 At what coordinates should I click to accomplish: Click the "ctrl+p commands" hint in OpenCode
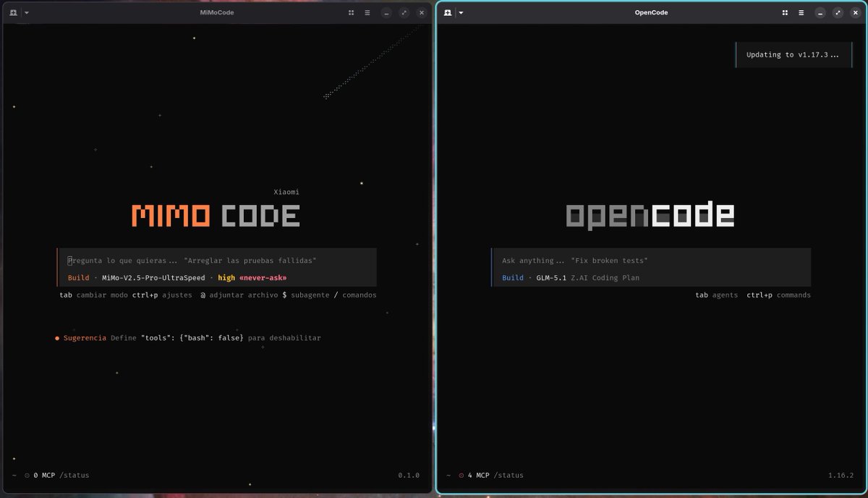tap(779, 295)
